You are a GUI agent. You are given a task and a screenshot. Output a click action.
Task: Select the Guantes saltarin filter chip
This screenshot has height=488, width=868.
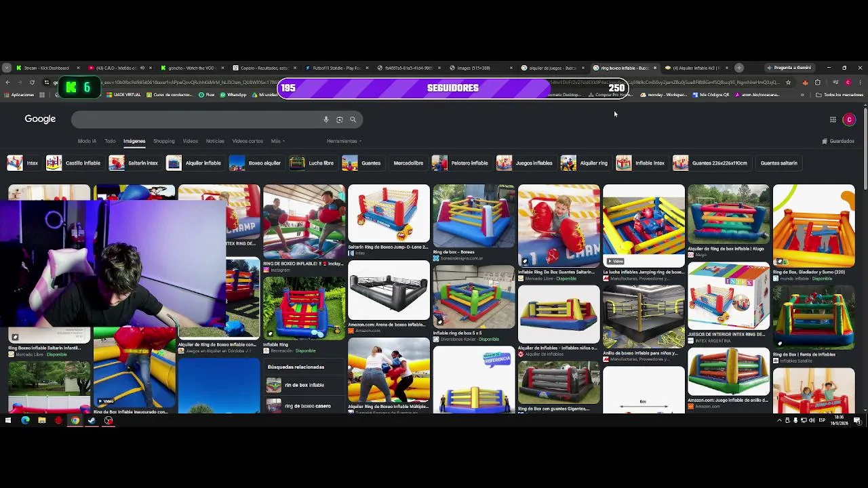[779, 163]
